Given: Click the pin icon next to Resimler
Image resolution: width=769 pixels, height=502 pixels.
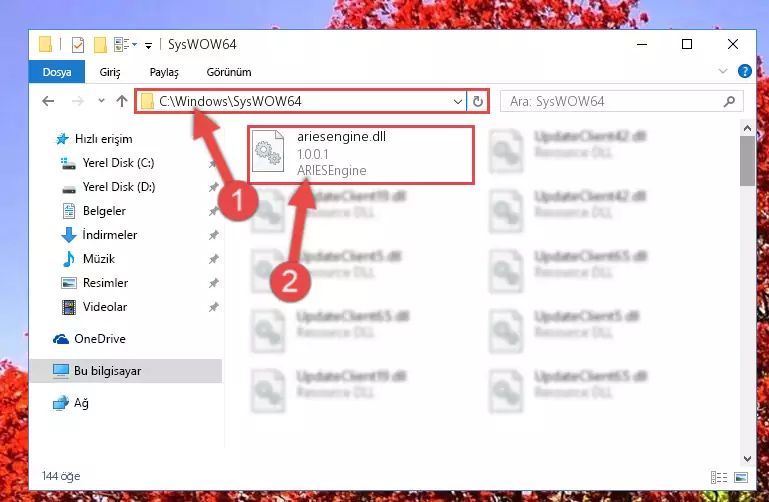Looking at the screenshot, I should click(x=213, y=283).
